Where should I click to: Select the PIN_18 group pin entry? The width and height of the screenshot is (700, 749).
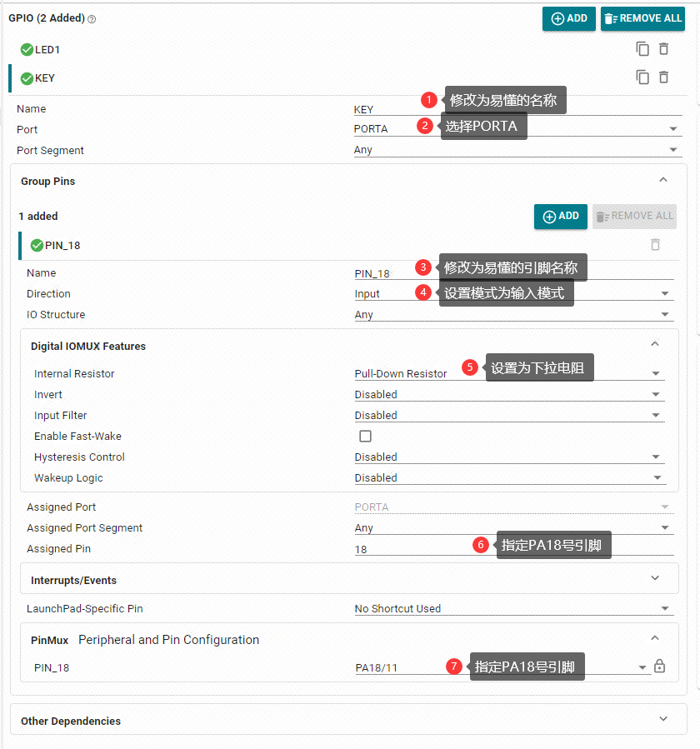pyautogui.click(x=62, y=246)
